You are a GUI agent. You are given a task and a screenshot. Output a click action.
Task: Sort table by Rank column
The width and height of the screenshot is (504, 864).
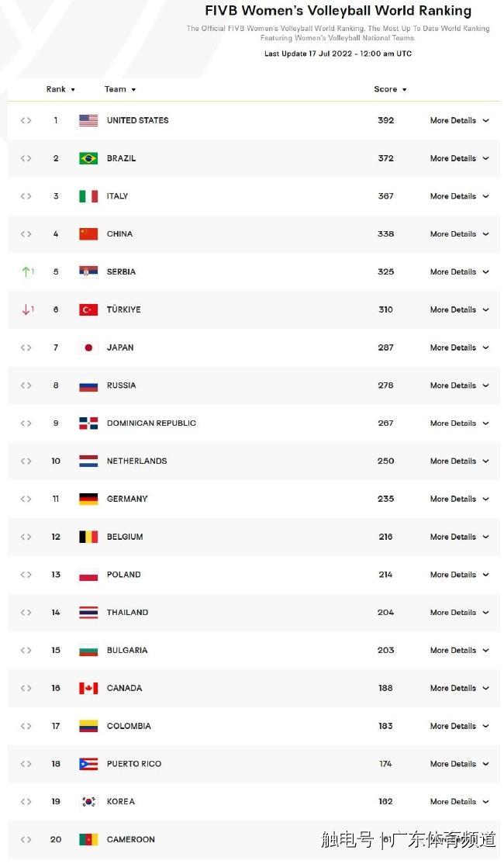click(60, 89)
